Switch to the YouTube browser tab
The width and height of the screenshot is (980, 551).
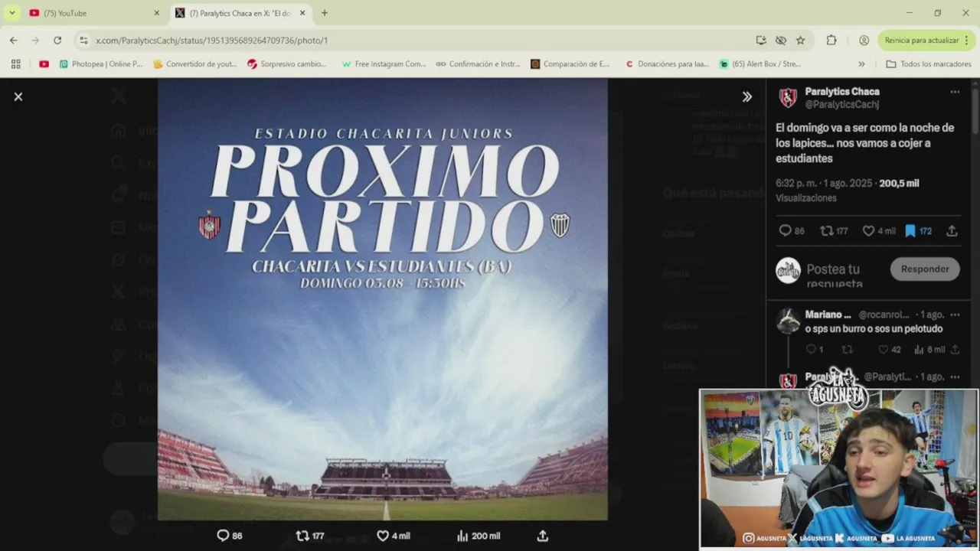(92, 13)
